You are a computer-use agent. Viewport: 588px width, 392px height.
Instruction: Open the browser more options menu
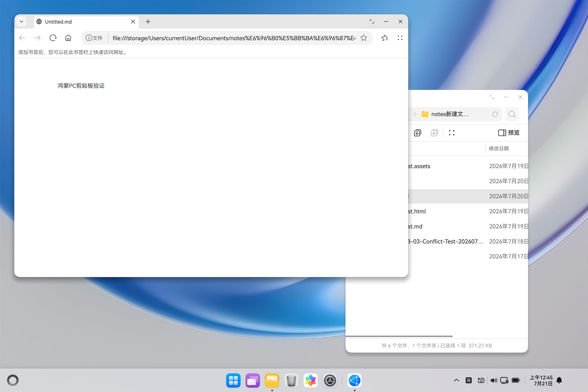[400, 38]
